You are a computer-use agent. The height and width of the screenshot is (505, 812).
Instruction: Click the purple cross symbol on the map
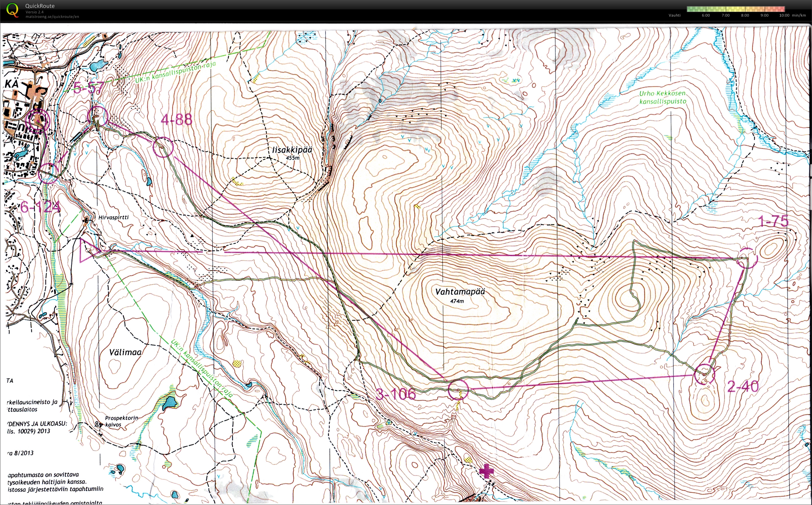click(486, 471)
